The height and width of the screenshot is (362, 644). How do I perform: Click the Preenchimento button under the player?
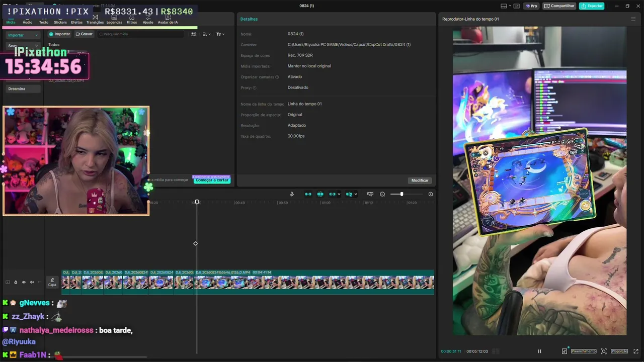click(x=584, y=351)
